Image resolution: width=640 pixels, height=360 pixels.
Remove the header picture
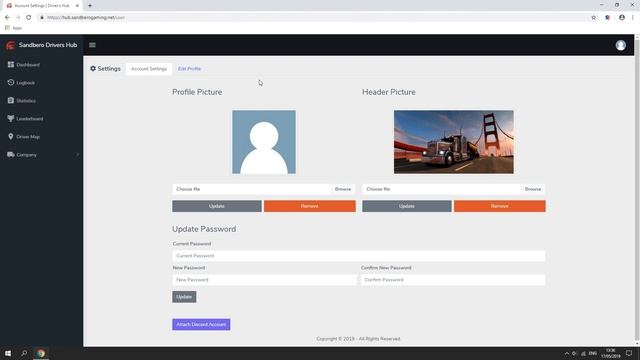pos(500,206)
